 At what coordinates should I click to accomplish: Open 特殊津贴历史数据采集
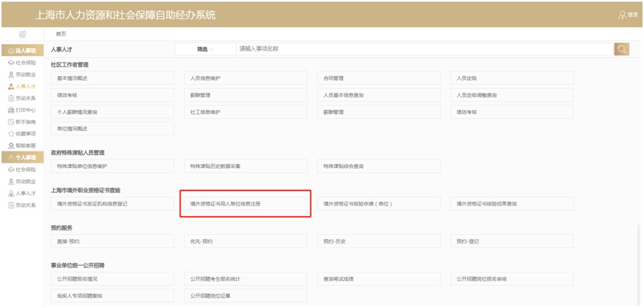244,166
